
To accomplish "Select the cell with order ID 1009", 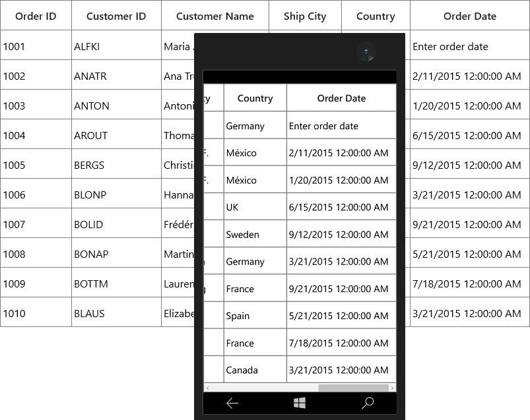I will click(x=36, y=283).
